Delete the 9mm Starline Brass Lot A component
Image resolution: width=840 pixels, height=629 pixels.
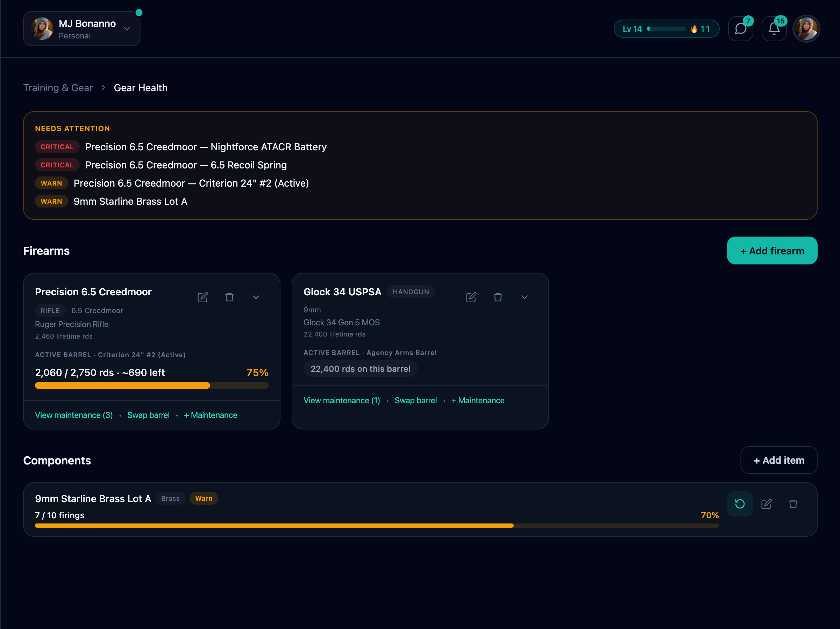click(793, 504)
